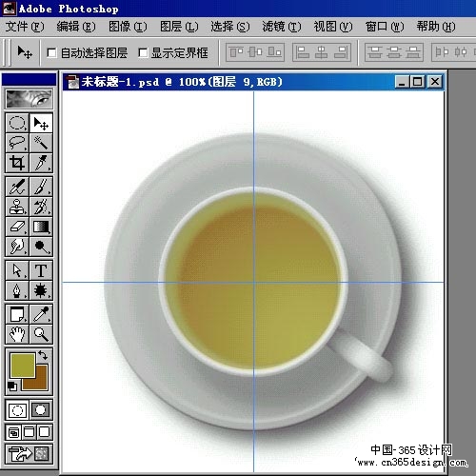Select the Eraser tool
The image size is (476, 476).
[17, 227]
